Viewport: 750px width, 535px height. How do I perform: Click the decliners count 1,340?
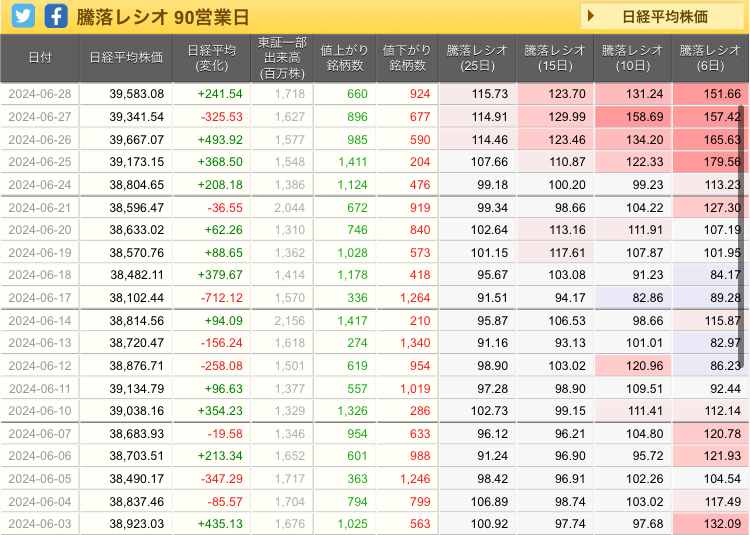pos(415,342)
